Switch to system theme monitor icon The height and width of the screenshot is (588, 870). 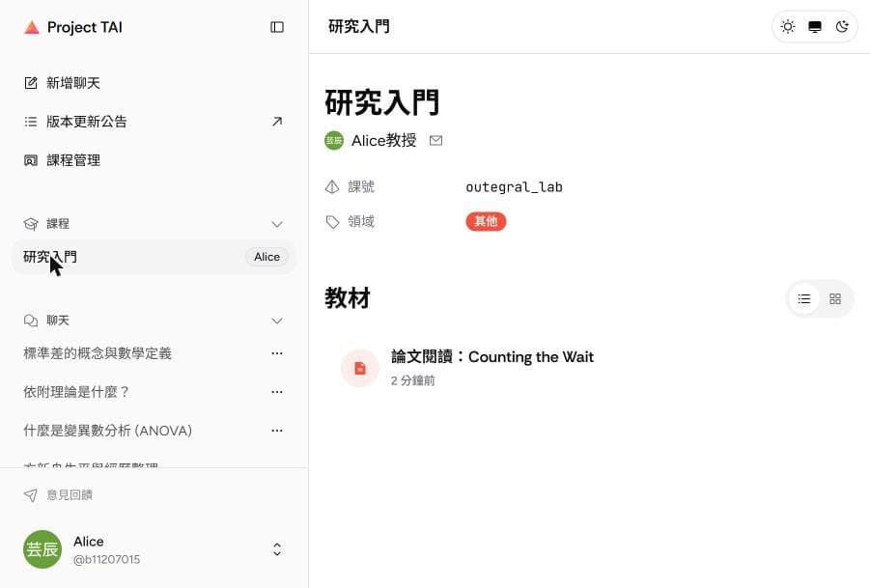coord(815,27)
